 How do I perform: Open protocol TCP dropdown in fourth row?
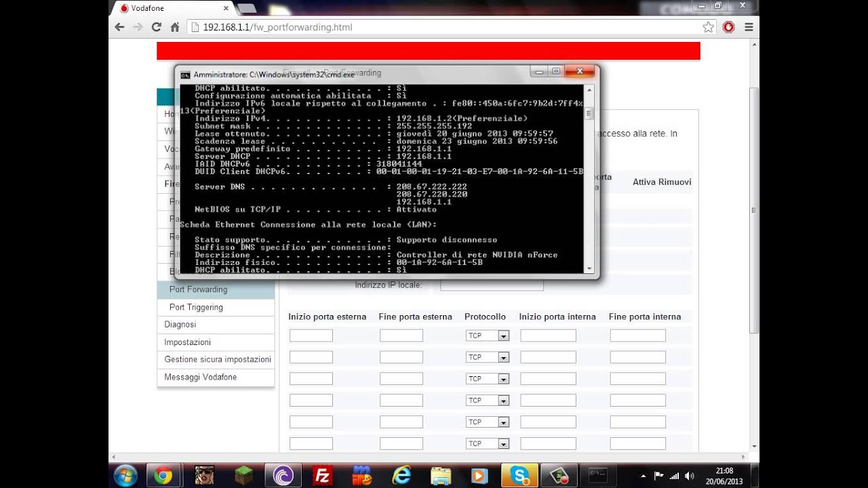487,401
